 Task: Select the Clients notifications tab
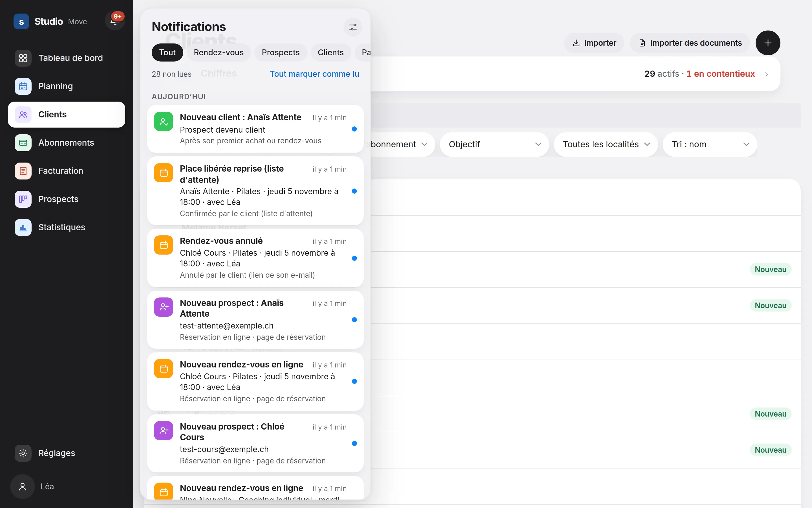(330, 52)
